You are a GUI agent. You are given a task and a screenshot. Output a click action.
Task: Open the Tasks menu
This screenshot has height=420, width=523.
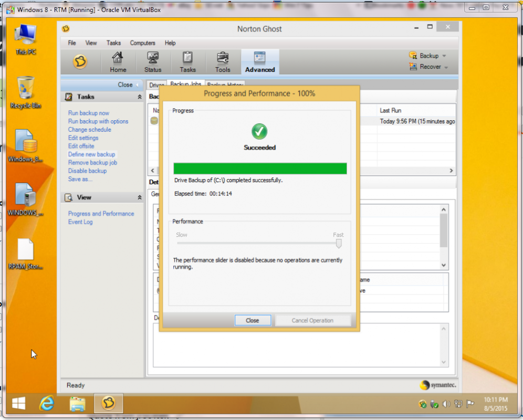(x=113, y=43)
